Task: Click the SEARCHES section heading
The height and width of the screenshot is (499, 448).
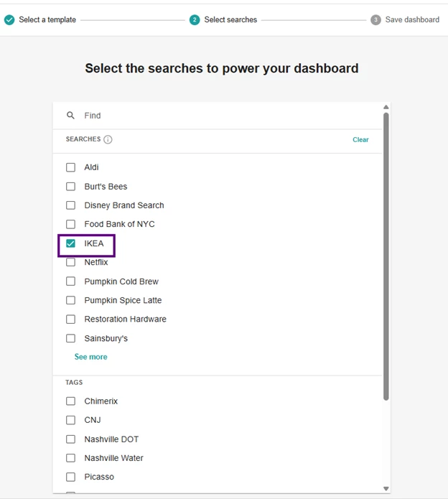Action: [x=83, y=139]
